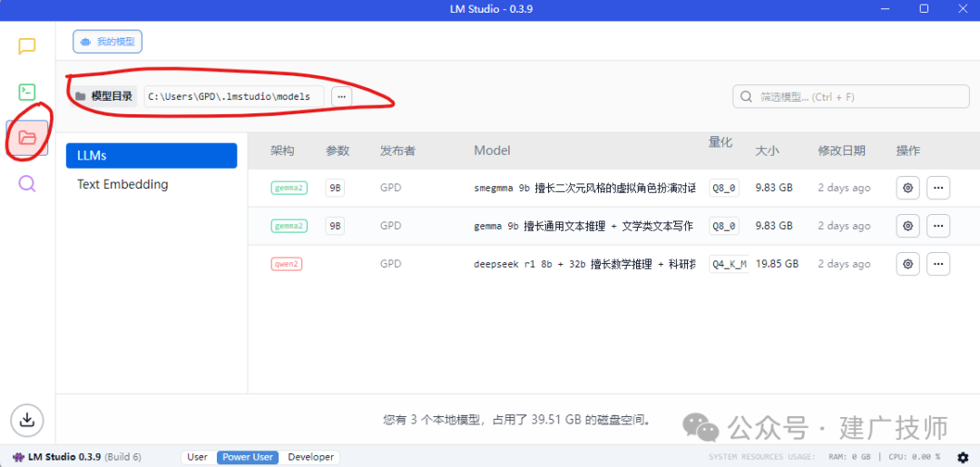Click the 9B tag in smegmma row
This screenshot has width=980, height=467.
click(335, 188)
